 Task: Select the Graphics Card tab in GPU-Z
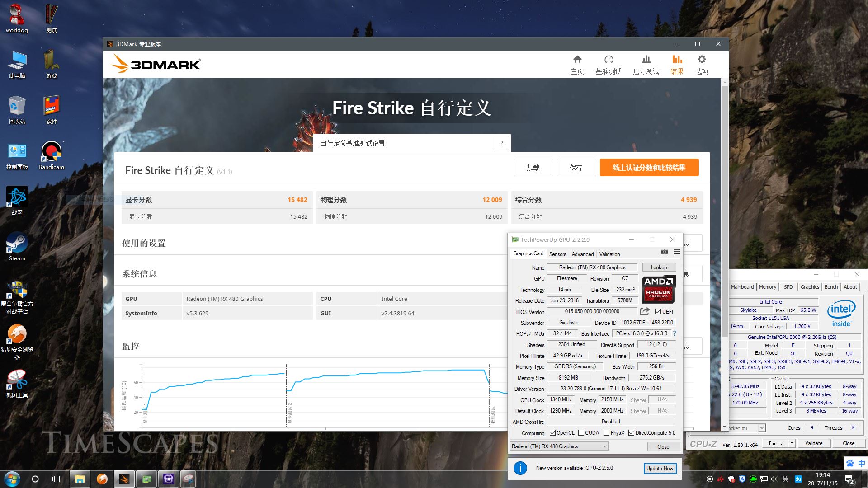tap(528, 253)
